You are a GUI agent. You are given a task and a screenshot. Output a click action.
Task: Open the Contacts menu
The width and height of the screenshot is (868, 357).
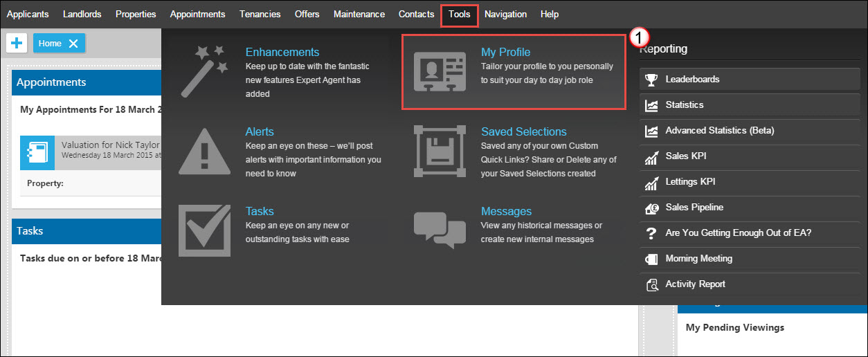pyautogui.click(x=417, y=14)
